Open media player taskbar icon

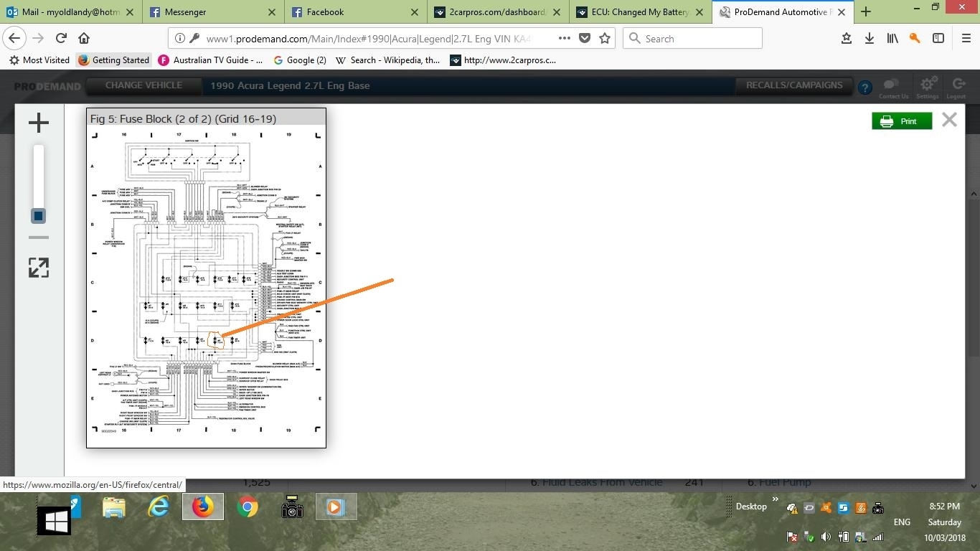point(335,507)
